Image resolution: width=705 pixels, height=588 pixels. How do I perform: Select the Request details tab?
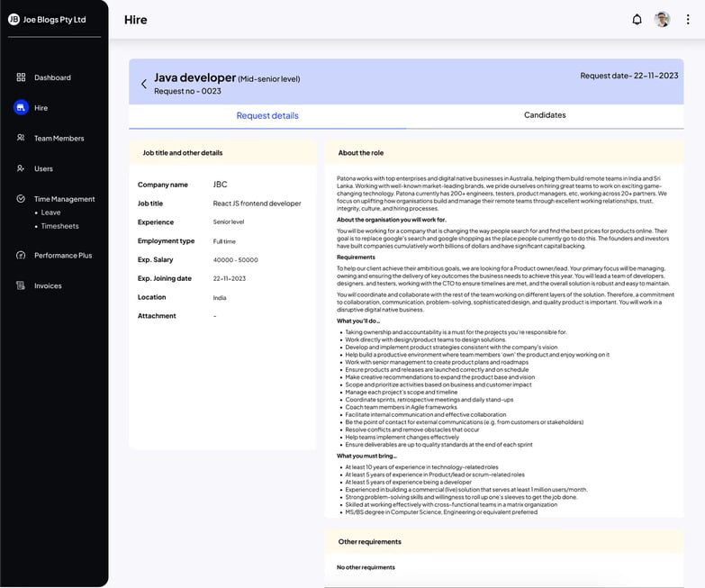(x=267, y=116)
